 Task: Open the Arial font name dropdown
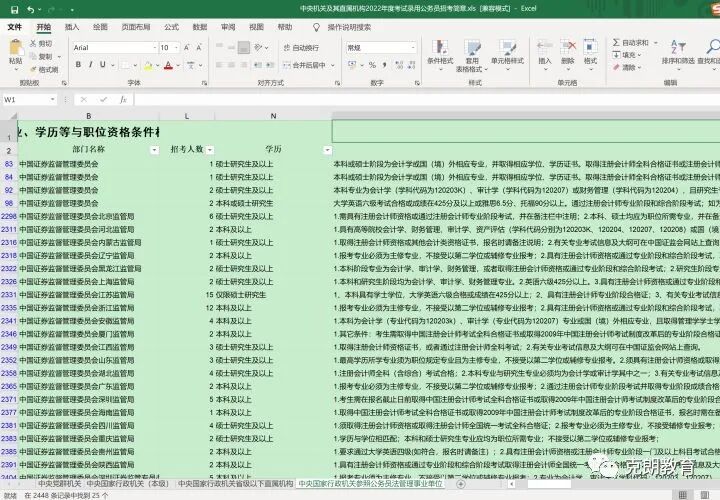tap(155, 48)
